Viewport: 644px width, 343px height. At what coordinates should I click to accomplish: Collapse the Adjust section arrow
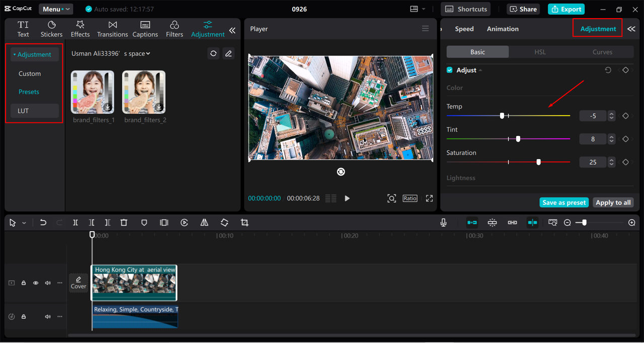coord(480,70)
